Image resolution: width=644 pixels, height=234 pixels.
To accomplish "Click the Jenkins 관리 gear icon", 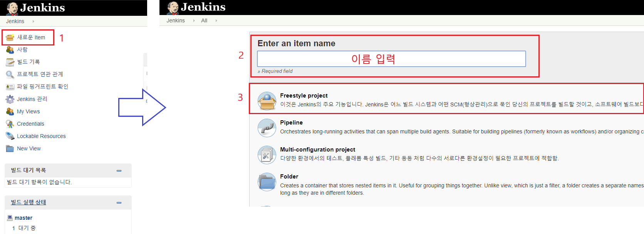I will coord(10,99).
